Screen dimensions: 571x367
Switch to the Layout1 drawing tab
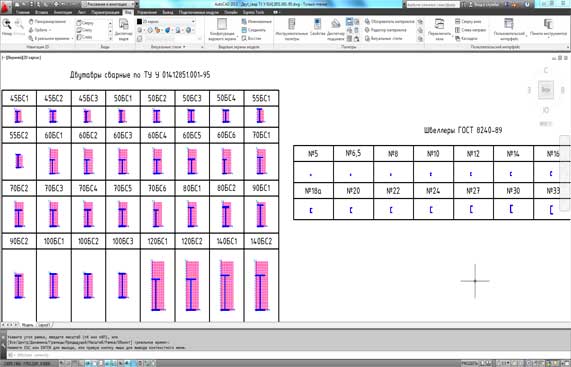click(x=44, y=324)
